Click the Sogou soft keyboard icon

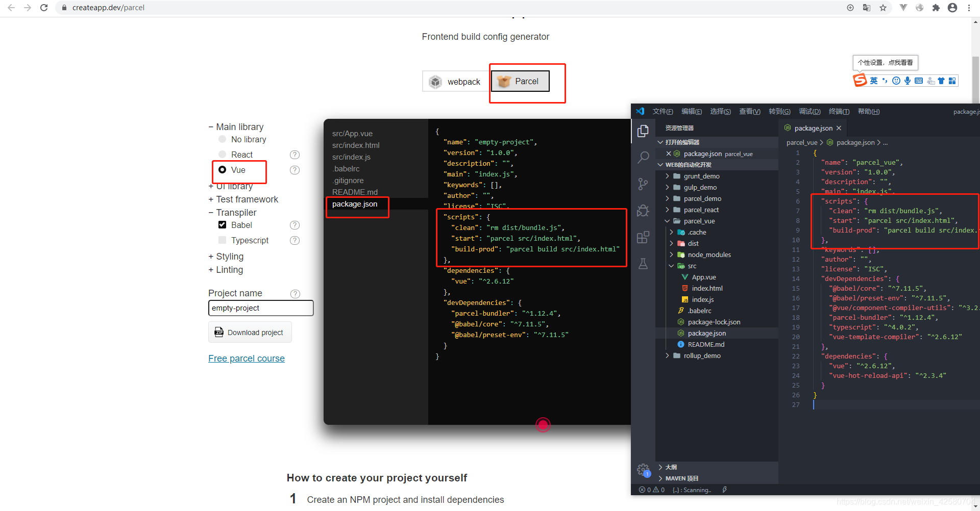919,81
